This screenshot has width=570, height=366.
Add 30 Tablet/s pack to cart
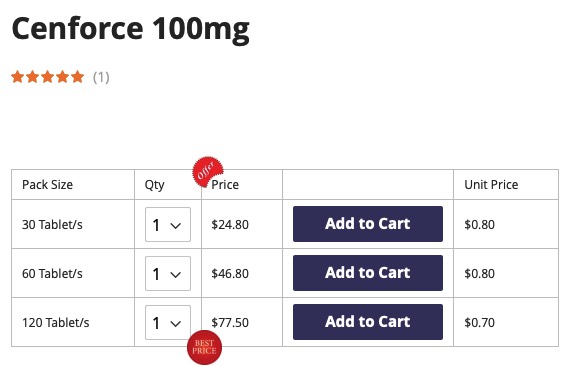click(x=368, y=224)
